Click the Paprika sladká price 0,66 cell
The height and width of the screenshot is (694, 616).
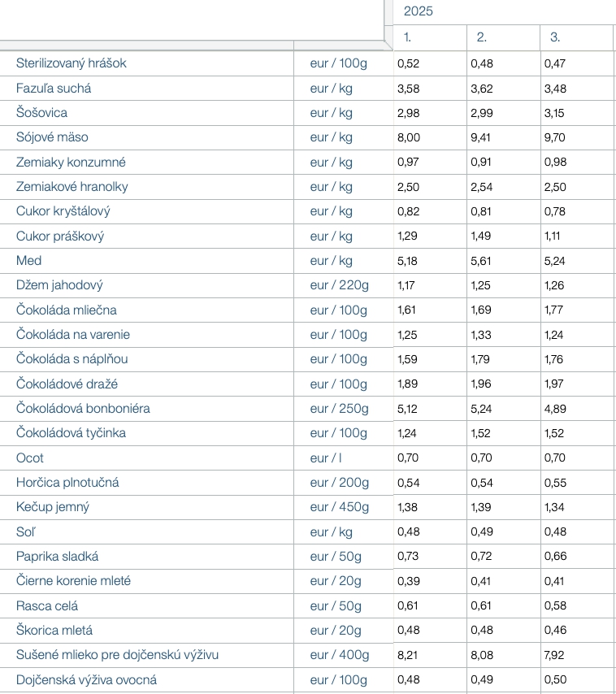point(555,557)
